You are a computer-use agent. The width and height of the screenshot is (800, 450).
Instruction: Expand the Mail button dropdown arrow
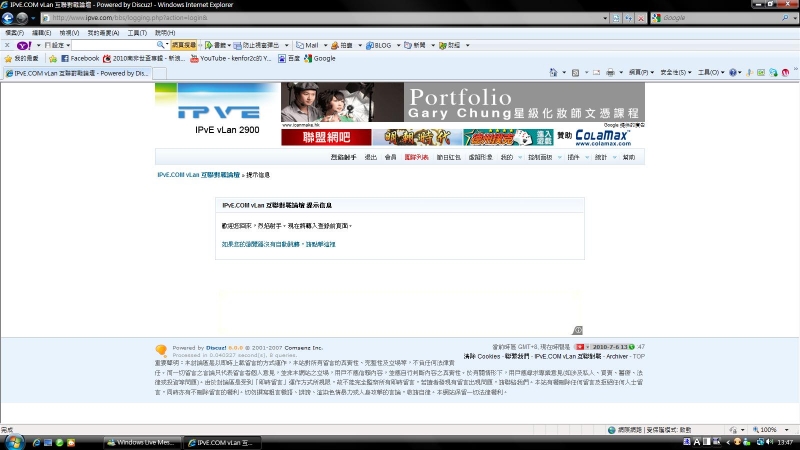pyautogui.click(x=326, y=45)
